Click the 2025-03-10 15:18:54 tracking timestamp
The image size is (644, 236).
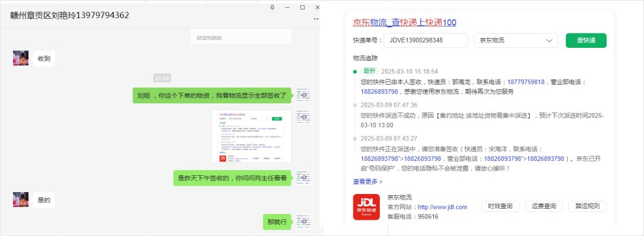[x=410, y=72]
